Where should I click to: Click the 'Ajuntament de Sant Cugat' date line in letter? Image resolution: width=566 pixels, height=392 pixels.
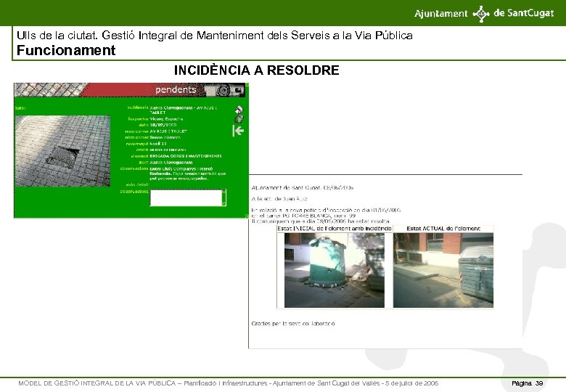pyautogui.click(x=303, y=188)
